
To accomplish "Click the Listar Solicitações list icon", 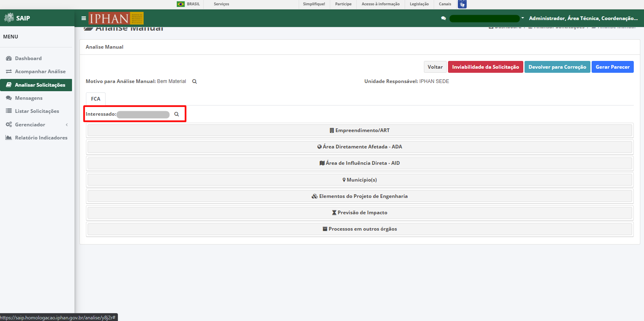I will 9,111.
